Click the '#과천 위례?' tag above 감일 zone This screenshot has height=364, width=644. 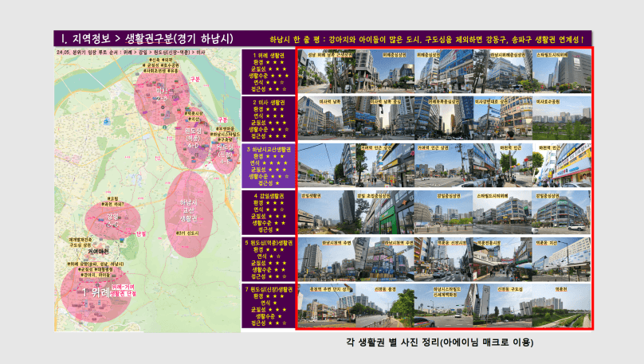pos(112,204)
